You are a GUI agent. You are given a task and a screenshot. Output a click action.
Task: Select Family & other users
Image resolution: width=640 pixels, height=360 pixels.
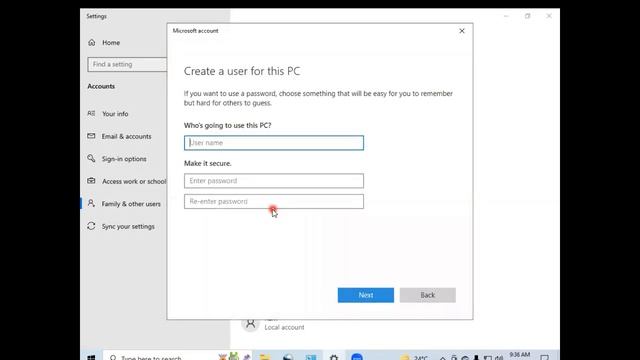tap(131, 204)
